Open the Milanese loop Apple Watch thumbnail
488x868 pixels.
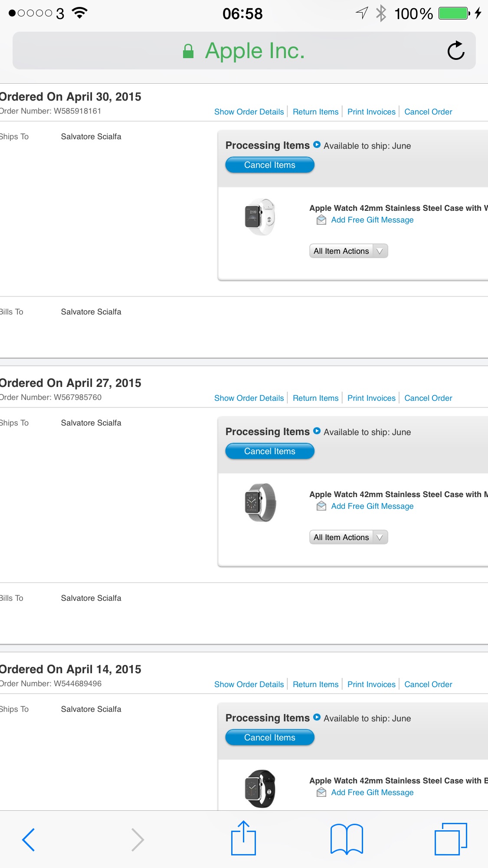click(260, 502)
